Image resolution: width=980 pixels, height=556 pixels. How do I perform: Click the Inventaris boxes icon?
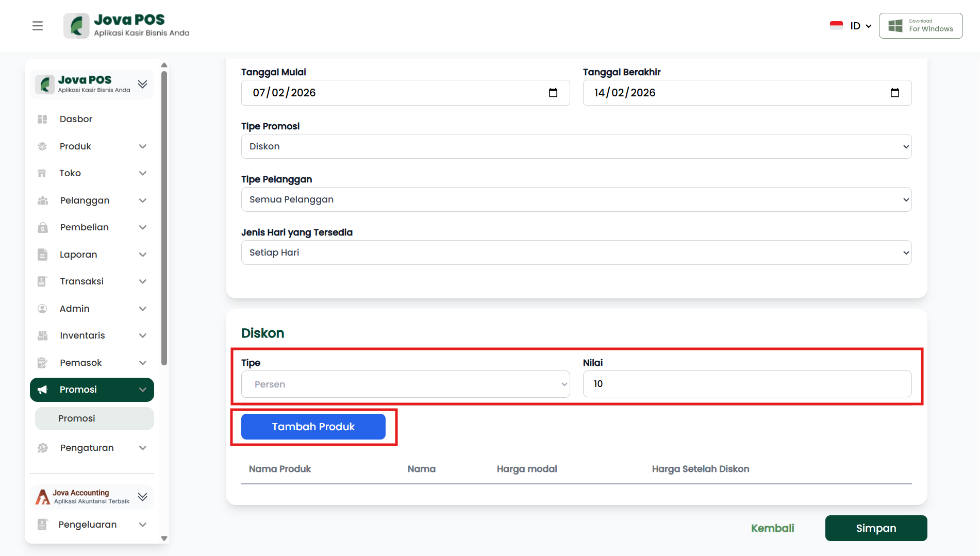42,335
